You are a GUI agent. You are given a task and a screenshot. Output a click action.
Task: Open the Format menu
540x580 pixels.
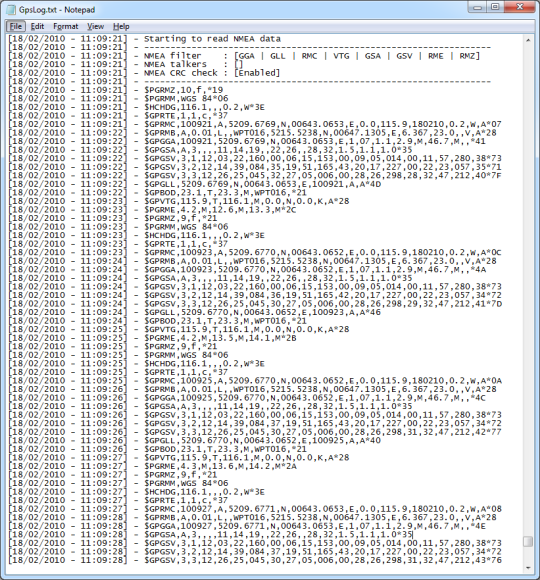point(66,26)
